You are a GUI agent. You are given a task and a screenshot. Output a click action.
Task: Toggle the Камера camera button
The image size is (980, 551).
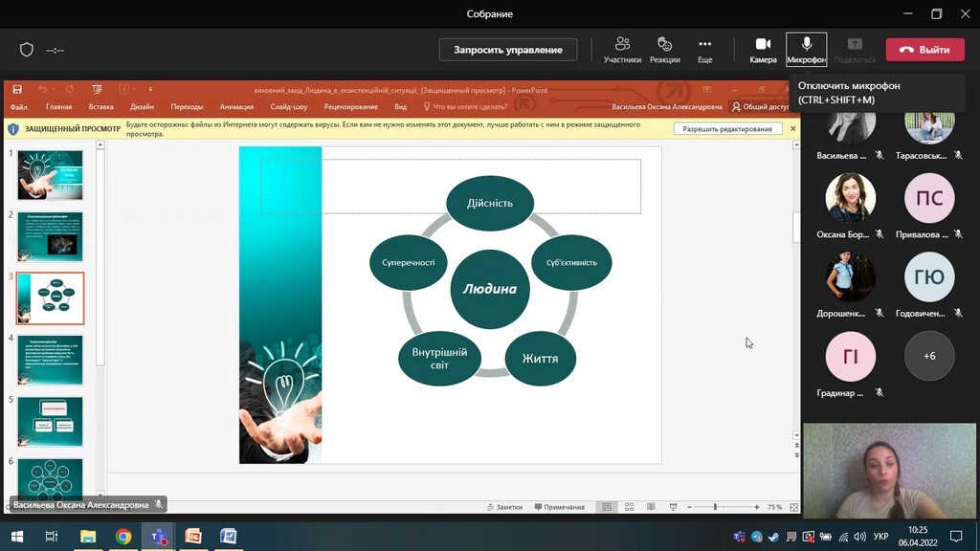763,50
